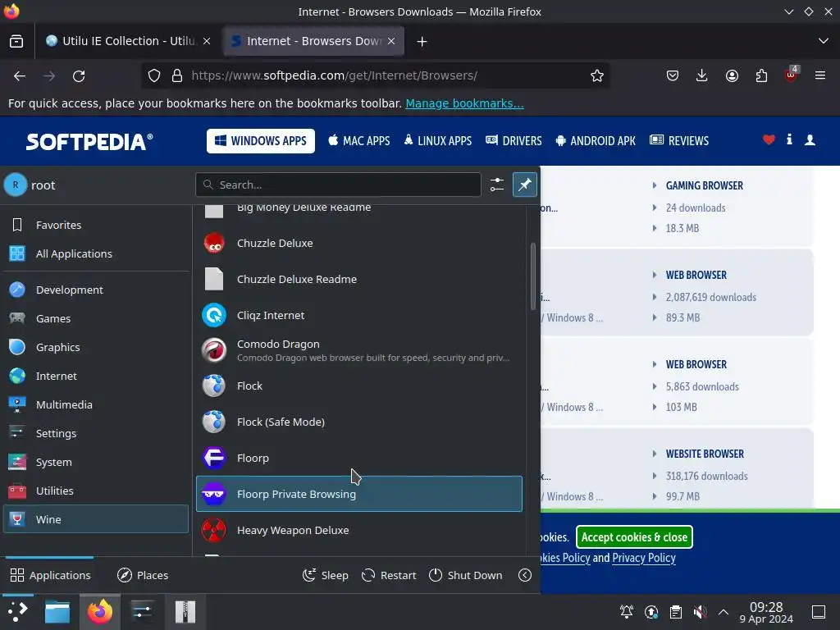840x630 pixels.
Task: Close the Utilu IE Collection tab
Action: 207,41
